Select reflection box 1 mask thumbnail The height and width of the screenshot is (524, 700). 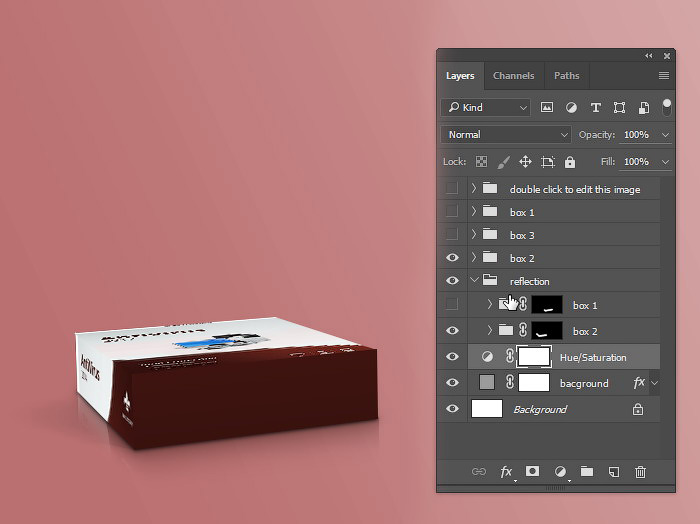(547, 305)
